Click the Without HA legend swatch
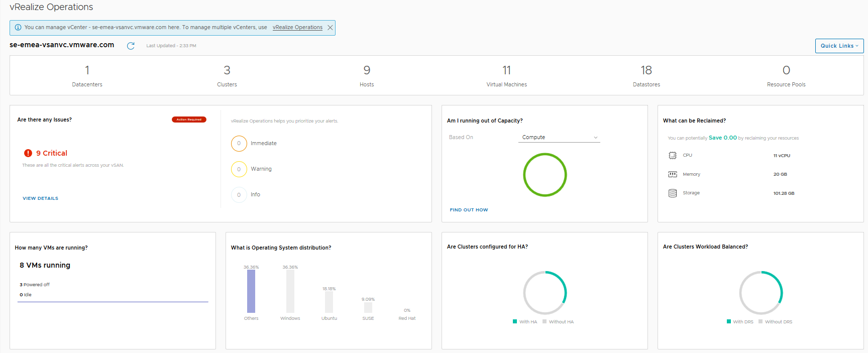Screen dimensions: 868x353 coord(545,321)
